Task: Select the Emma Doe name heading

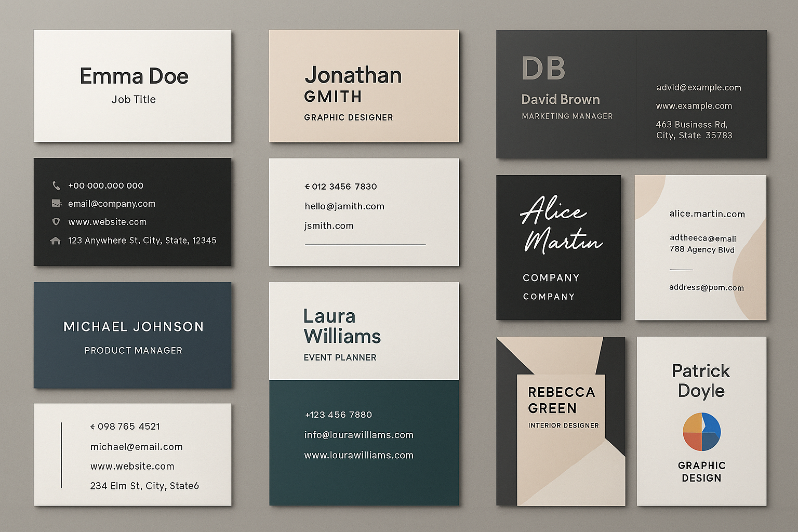Action: pyautogui.click(x=134, y=76)
